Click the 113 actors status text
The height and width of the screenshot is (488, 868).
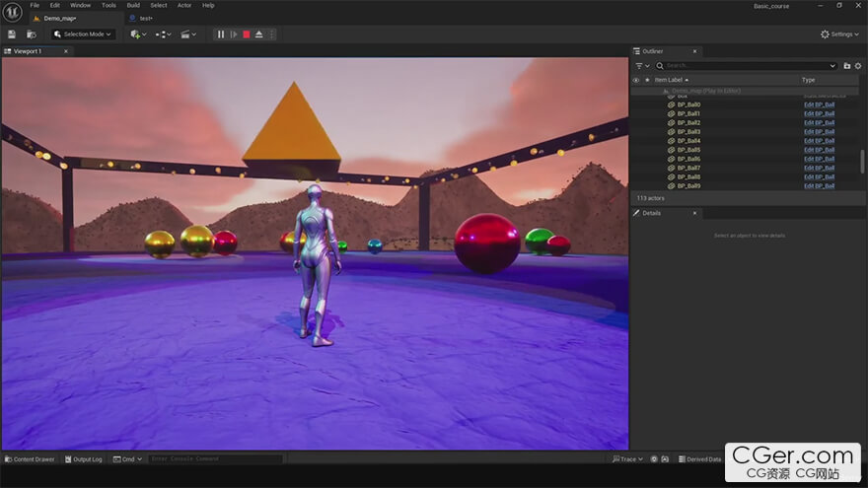point(650,198)
